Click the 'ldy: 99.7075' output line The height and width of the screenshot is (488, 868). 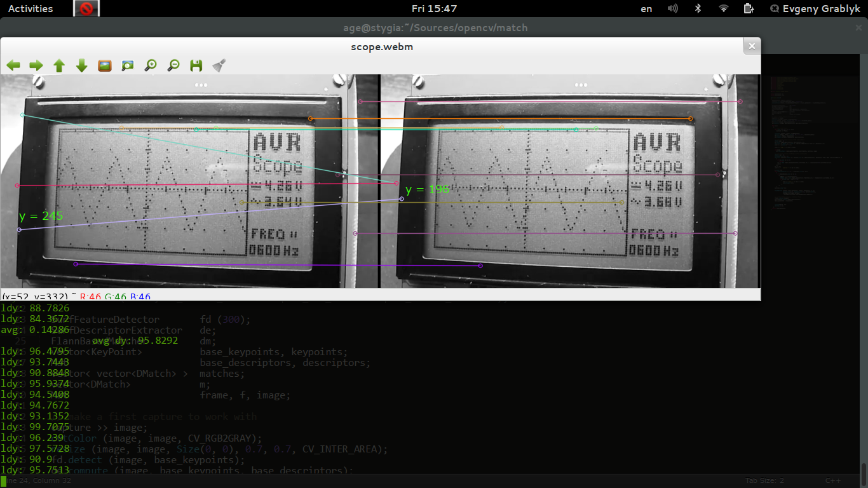coord(35,427)
